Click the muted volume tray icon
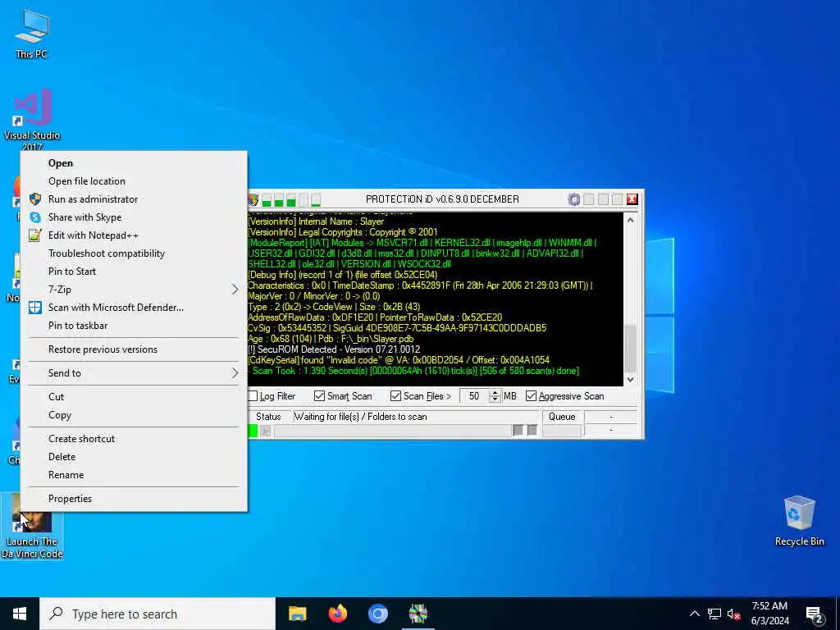840x630 pixels. tap(733, 614)
